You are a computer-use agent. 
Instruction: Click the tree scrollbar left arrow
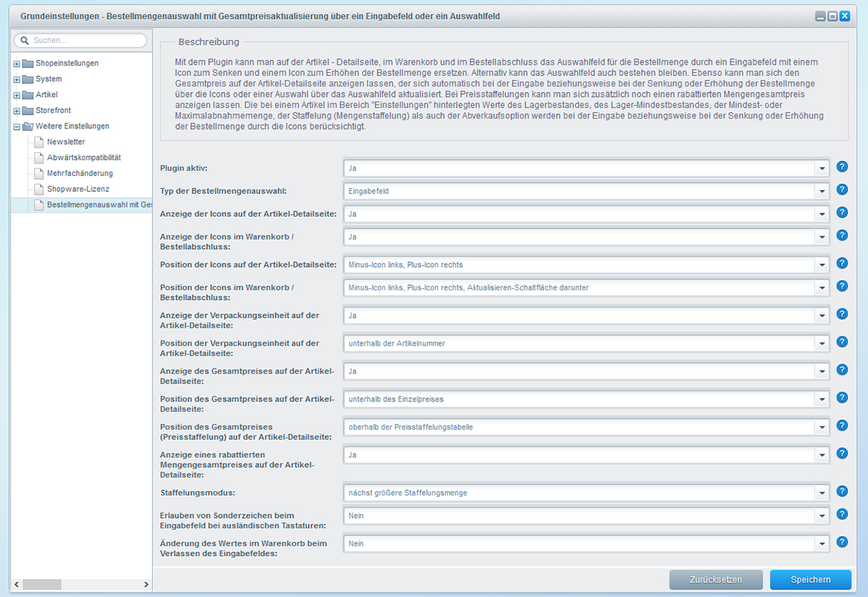(x=16, y=584)
